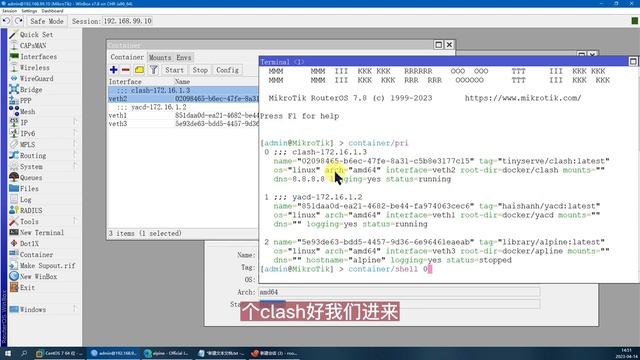Open the CAPsMAN menu
640x360 pixels.
(33, 46)
